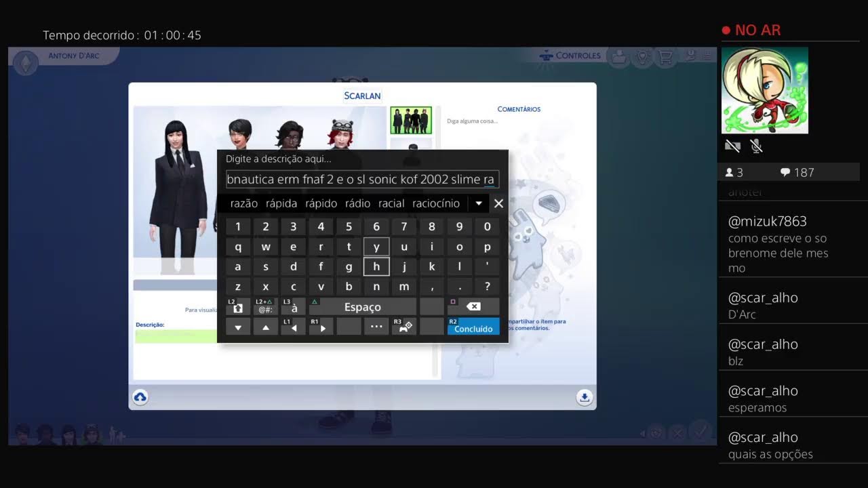This screenshot has width=868, height=488.
Task: Move text cursor right with R1 arrow
Action: tap(321, 327)
